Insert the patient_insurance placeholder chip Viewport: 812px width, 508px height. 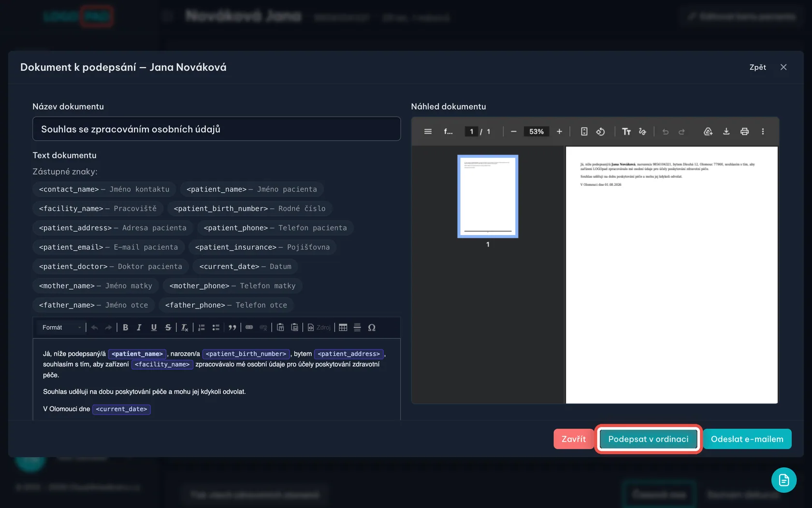pyautogui.click(x=262, y=247)
